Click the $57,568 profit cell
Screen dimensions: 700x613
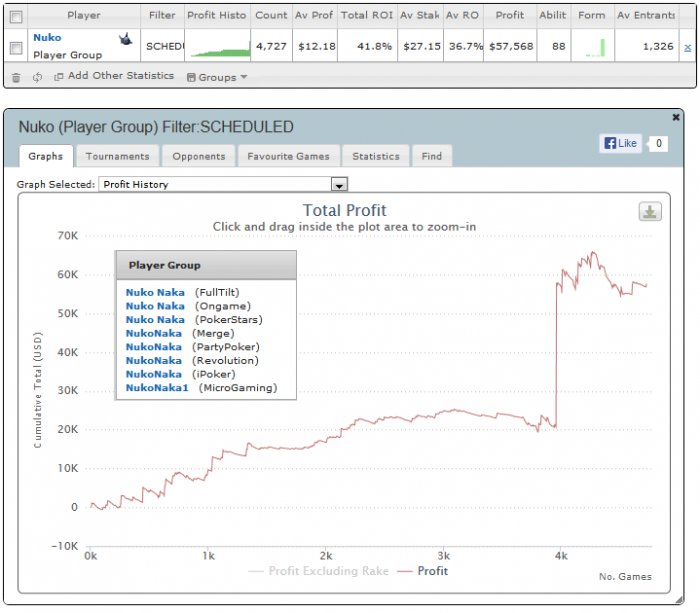(x=511, y=46)
